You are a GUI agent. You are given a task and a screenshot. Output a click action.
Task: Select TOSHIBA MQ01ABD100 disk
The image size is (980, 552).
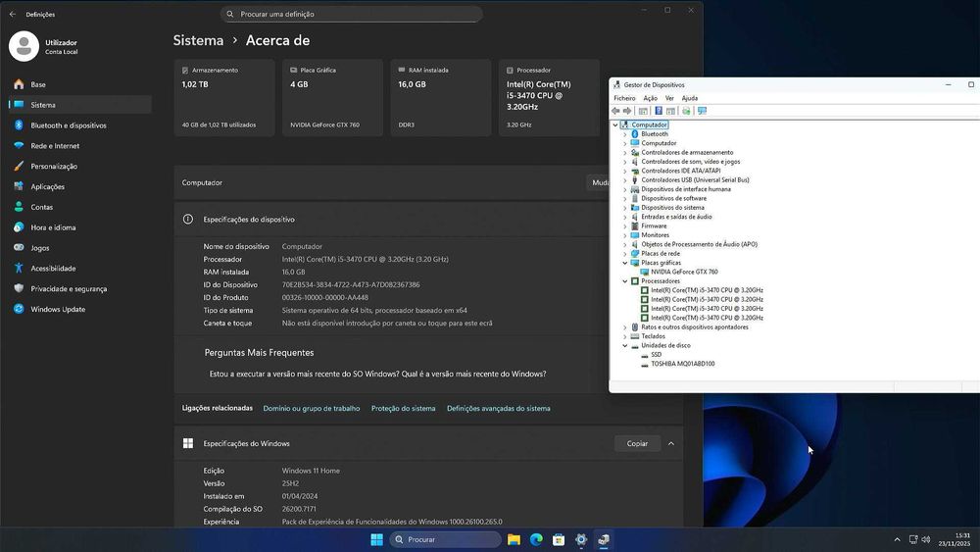[682, 364]
